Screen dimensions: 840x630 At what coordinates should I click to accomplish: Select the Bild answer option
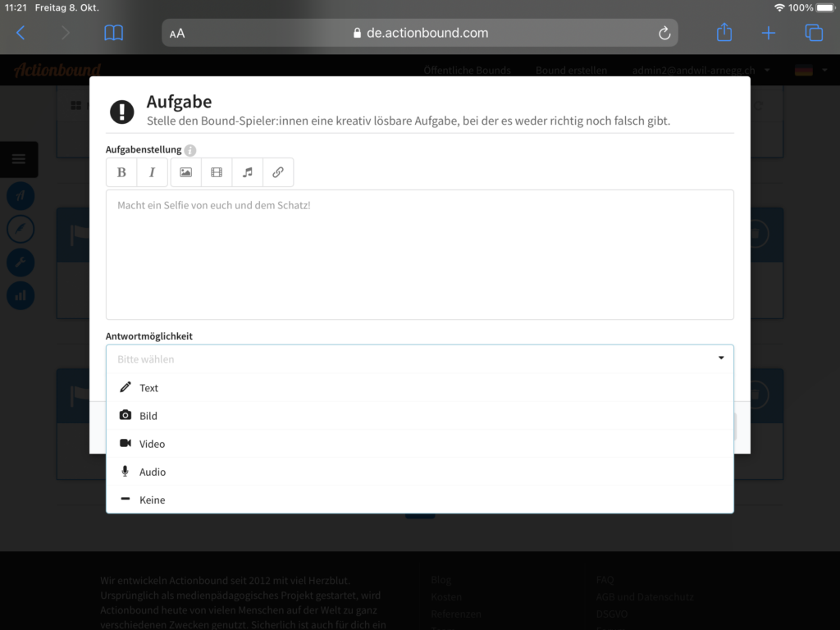(148, 416)
